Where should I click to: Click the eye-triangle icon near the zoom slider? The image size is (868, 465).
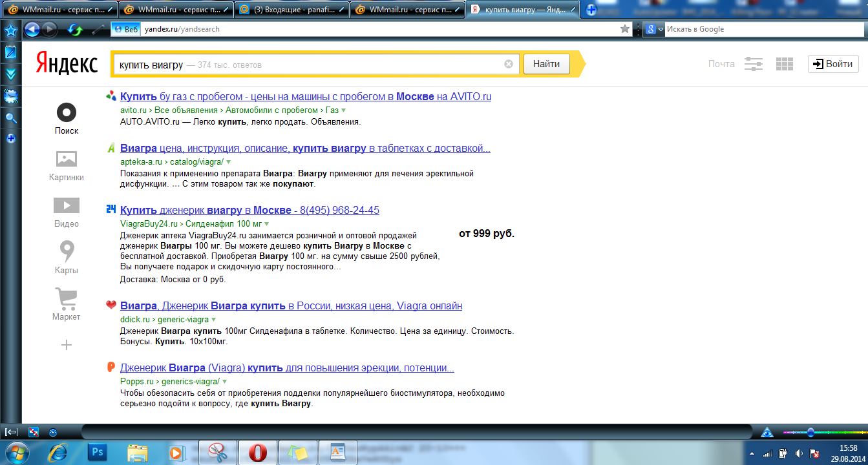coord(767,432)
